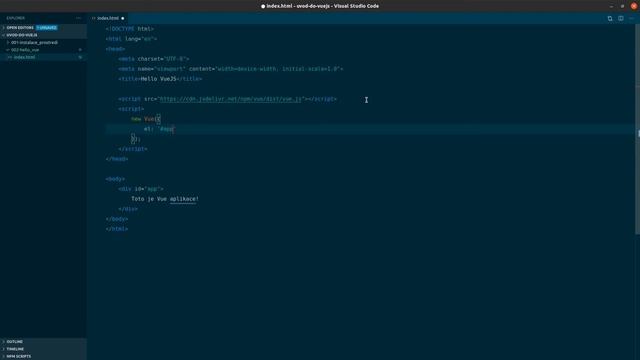Place cursor on the el: '#app' line

[x=159, y=129]
